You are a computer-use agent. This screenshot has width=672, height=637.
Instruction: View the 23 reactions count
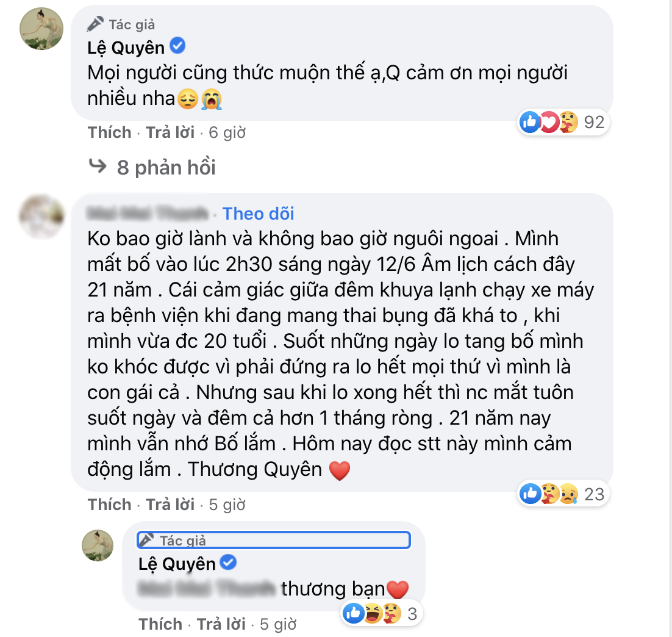point(594,494)
